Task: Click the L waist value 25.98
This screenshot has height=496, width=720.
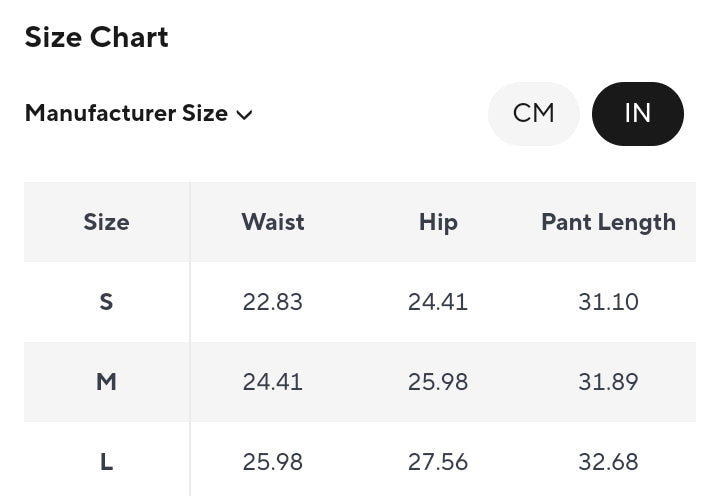Action: [x=273, y=462]
